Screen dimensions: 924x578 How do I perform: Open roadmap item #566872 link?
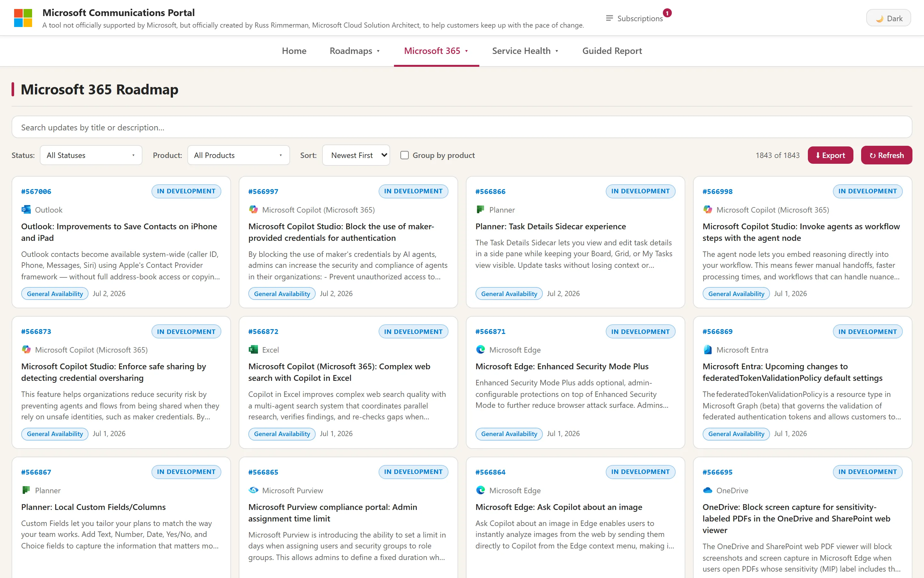pyautogui.click(x=263, y=331)
